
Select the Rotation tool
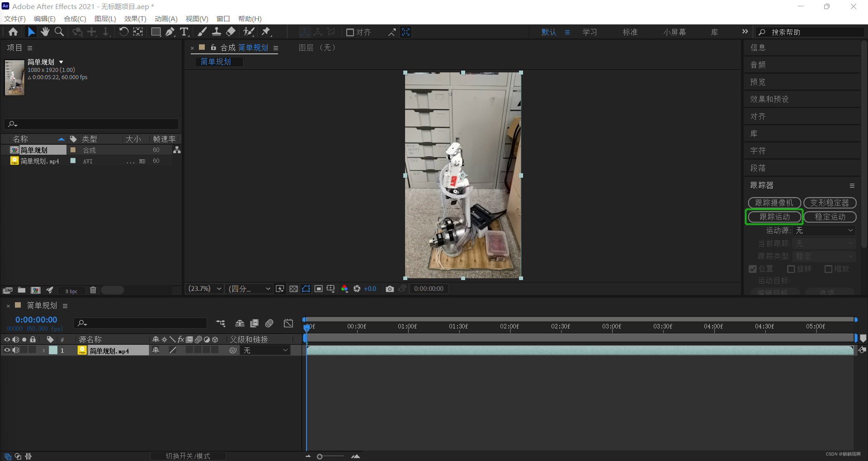[x=123, y=32]
